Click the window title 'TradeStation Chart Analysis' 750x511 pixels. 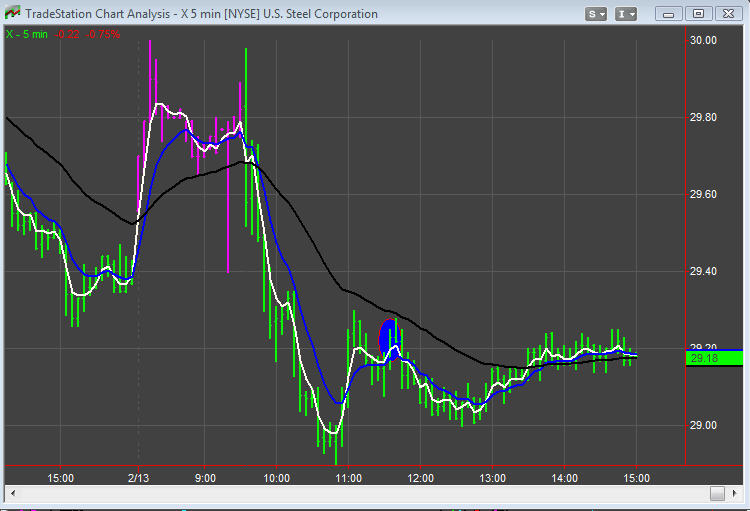click(98, 14)
